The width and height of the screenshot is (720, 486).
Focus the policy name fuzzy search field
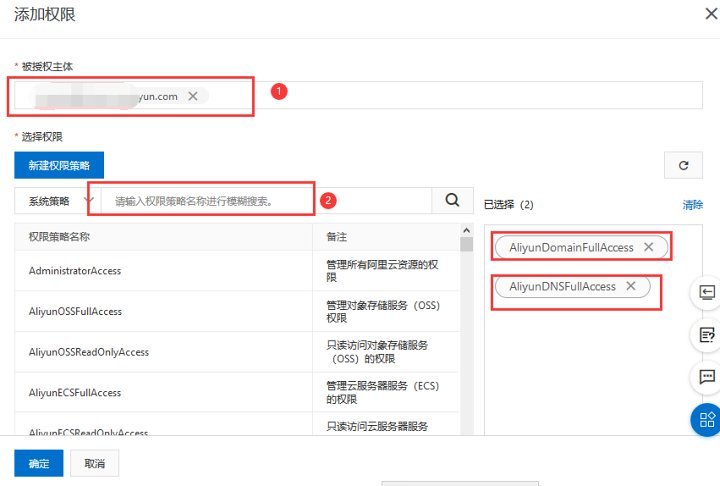266,201
